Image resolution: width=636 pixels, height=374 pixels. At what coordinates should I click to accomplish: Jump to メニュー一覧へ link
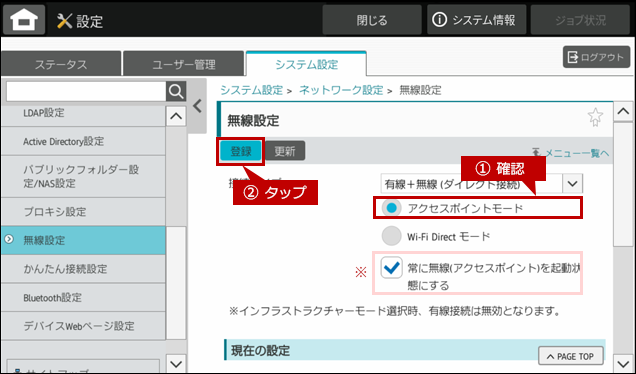point(571,153)
